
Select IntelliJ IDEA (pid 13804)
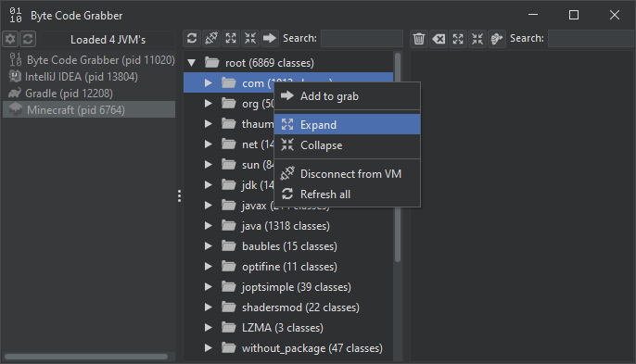[x=89, y=76]
